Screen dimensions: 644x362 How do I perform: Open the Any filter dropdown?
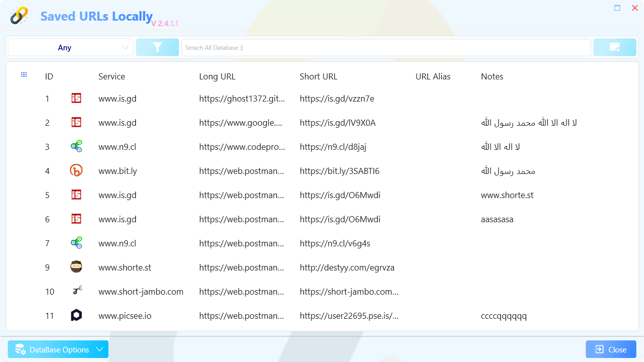(x=70, y=47)
